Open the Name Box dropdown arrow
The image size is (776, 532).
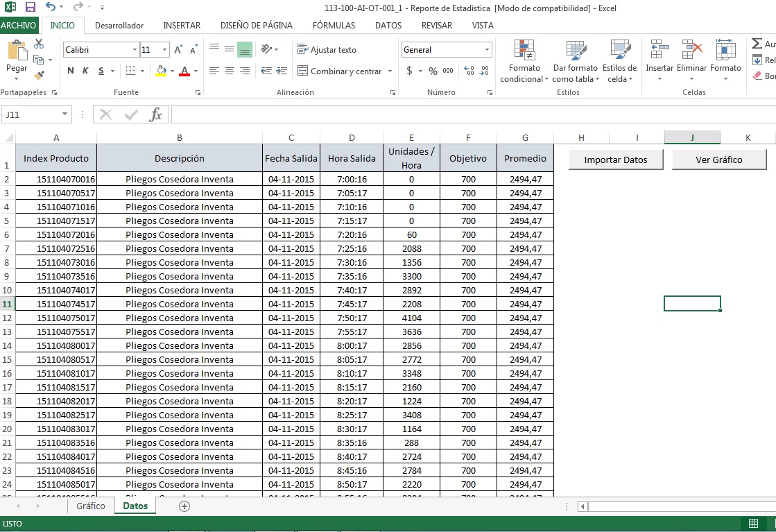tap(65, 114)
